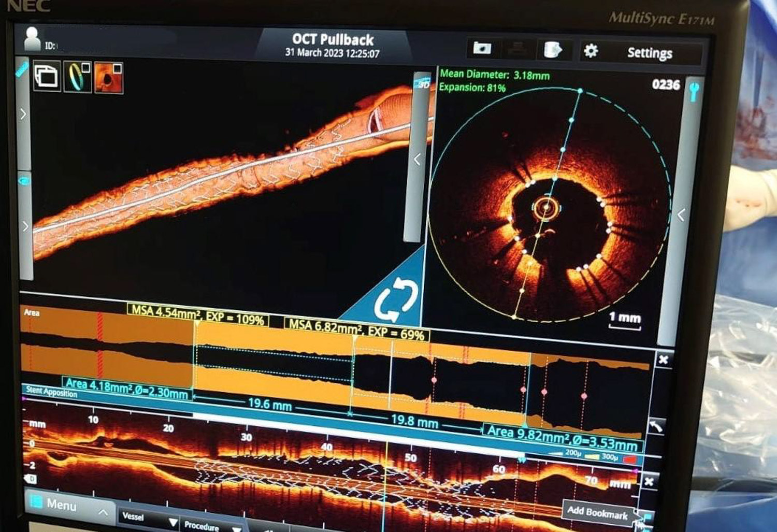Click the red dashed marker at left profile

(x=100, y=344)
